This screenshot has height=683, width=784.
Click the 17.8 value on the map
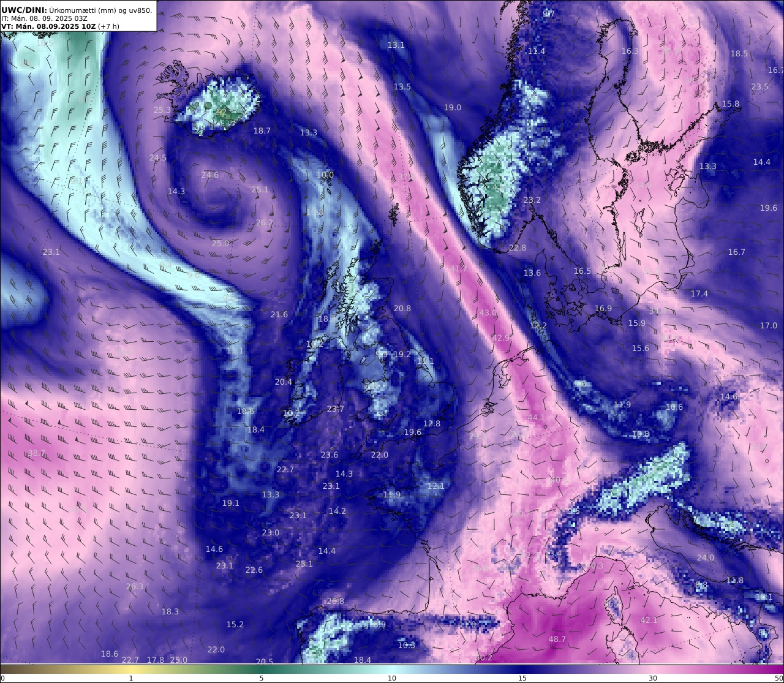click(156, 660)
